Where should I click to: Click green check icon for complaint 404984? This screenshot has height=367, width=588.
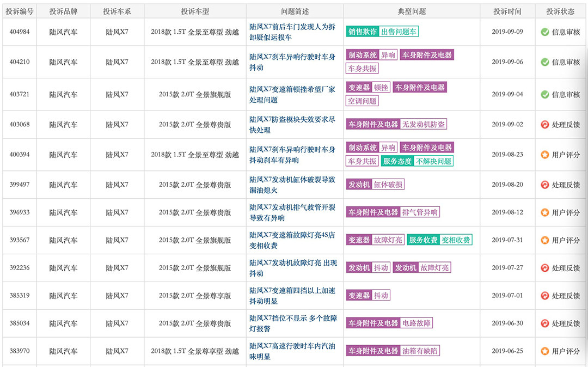(544, 32)
